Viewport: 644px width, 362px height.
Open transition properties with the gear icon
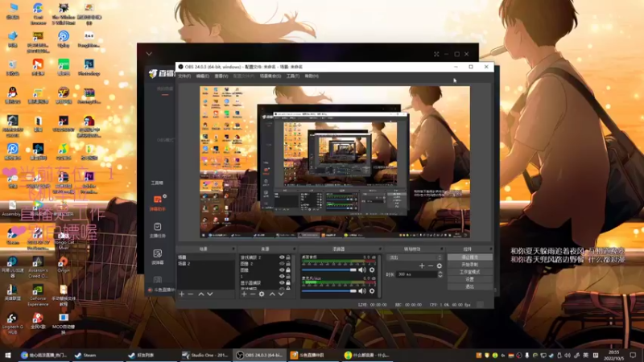point(440,265)
